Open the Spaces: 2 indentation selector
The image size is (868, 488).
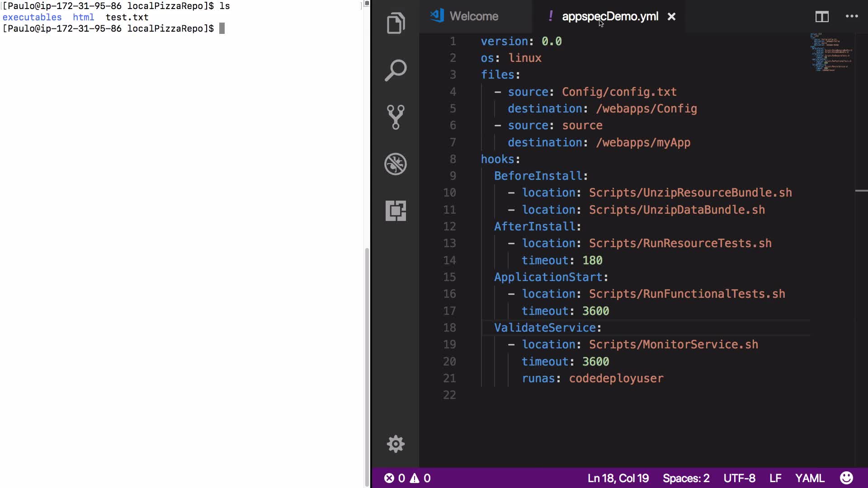coord(686,478)
